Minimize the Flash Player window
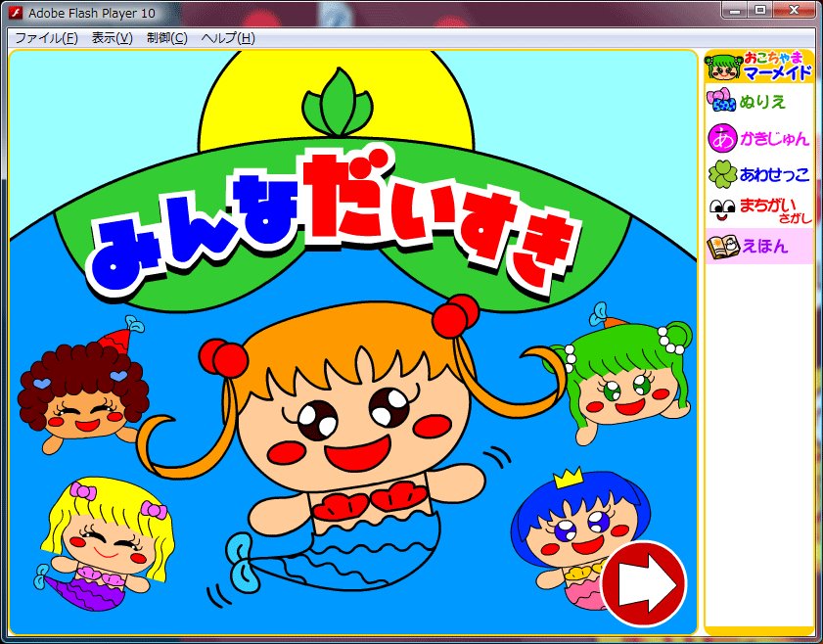Screen dimensions: 823x644 point(735,10)
